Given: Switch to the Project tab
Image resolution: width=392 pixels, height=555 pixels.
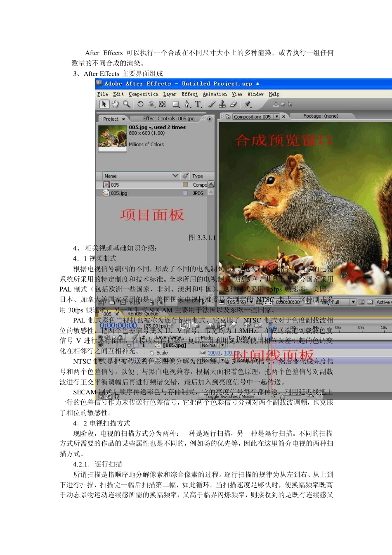Looking at the screenshot, I should pyautogui.click(x=111, y=119).
